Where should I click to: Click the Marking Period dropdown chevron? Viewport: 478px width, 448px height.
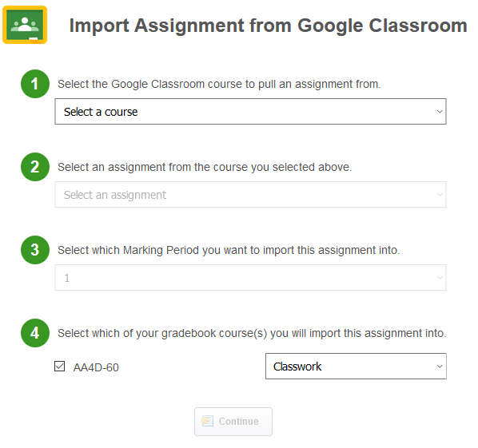pyautogui.click(x=440, y=278)
